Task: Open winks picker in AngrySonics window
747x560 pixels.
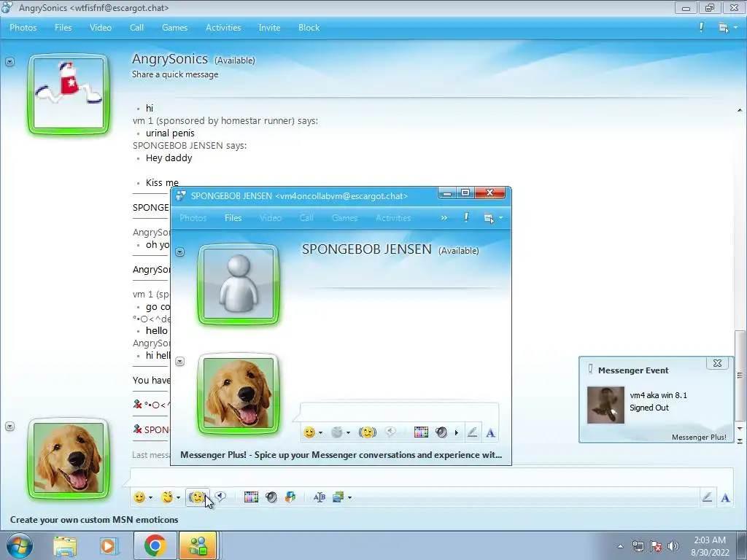Action: (167, 497)
